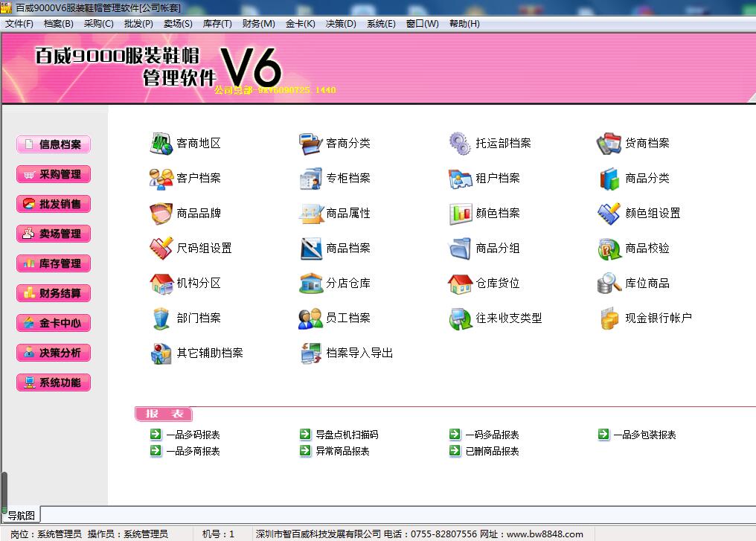Open the 卖场(S) menu
Image resolution: width=756 pixels, height=541 pixels.
pyautogui.click(x=178, y=24)
